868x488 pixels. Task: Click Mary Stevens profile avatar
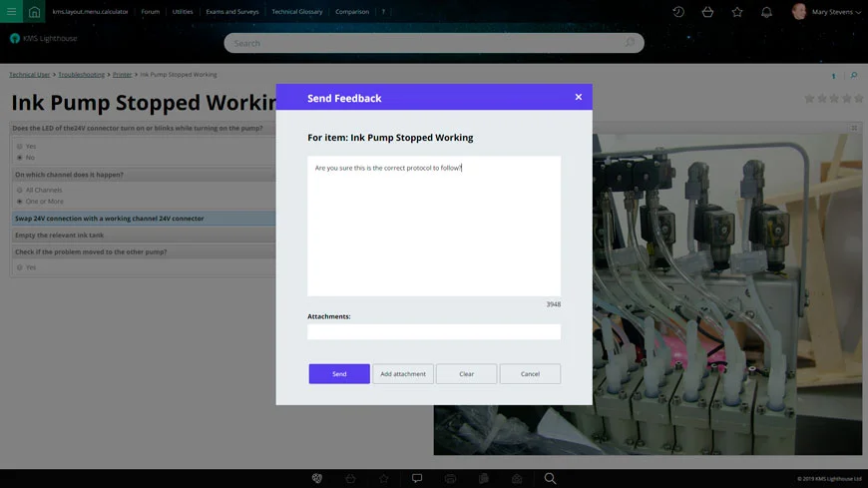coord(799,11)
